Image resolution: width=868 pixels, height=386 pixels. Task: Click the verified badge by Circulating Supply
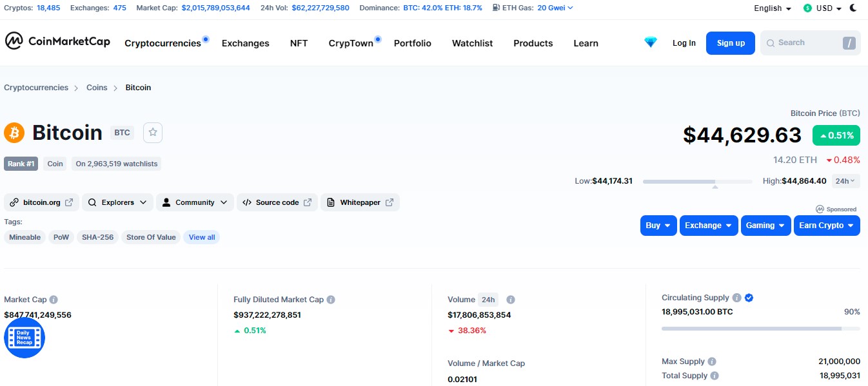tap(749, 298)
